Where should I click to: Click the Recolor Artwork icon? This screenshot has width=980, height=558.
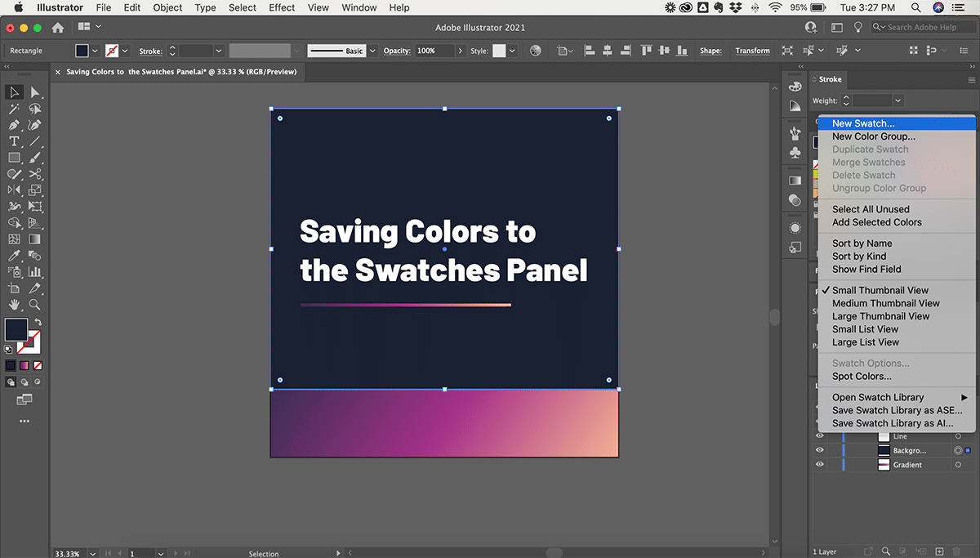pos(536,51)
